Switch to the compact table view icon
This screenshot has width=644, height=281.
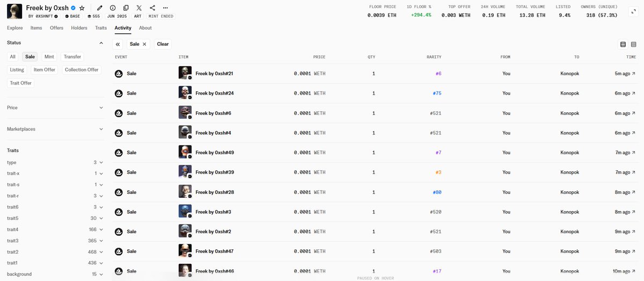pos(633,44)
